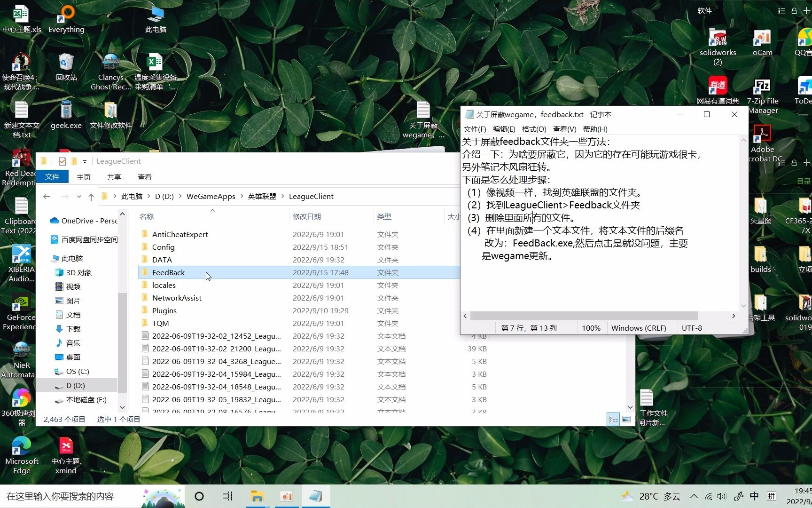The image size is (812, 508).
Task: Expand the chevron after 英雄联盟 in the path
Action: click(283, 197)
